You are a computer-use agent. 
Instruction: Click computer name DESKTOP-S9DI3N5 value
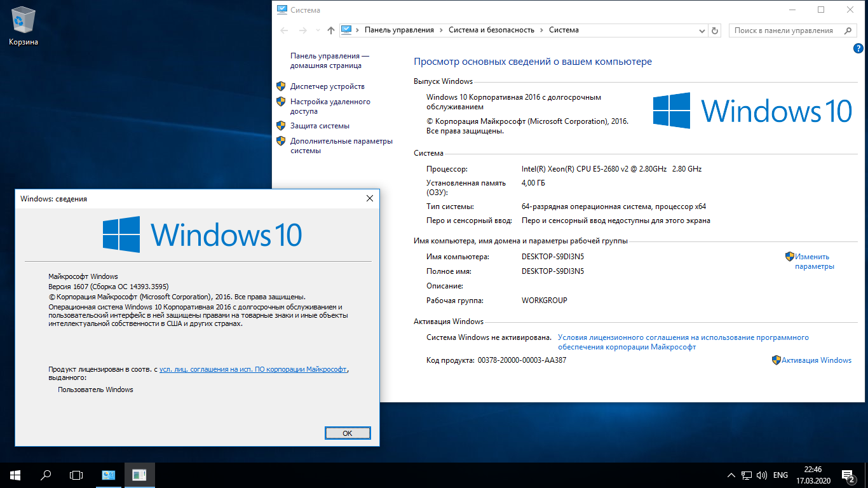pos(553,257)
